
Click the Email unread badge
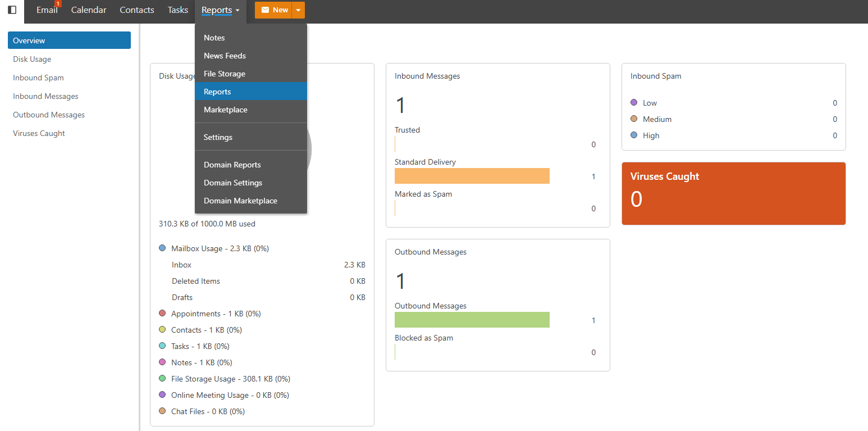(x=58, y=4)
